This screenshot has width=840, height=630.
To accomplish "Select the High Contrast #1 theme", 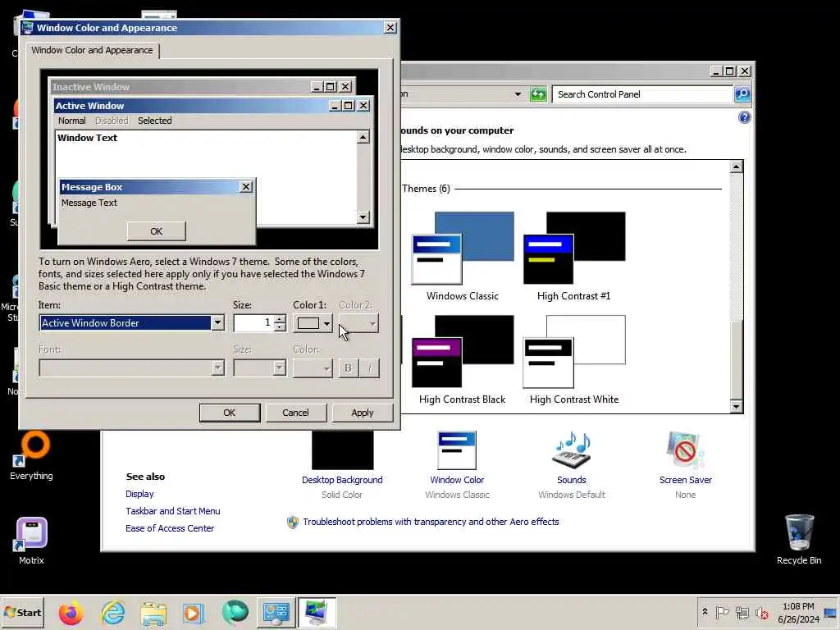I will tap(573, 256).
